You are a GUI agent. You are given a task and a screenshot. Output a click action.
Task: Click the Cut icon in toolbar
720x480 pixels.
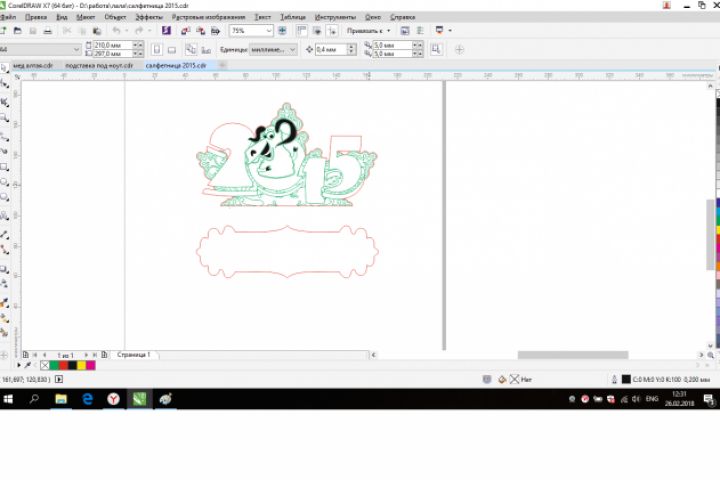click(x=67, y=31)
